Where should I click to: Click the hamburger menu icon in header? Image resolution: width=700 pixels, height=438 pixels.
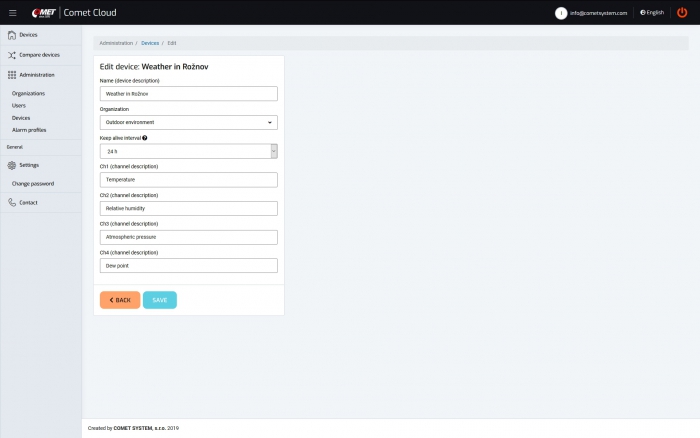tap(12, 12)
